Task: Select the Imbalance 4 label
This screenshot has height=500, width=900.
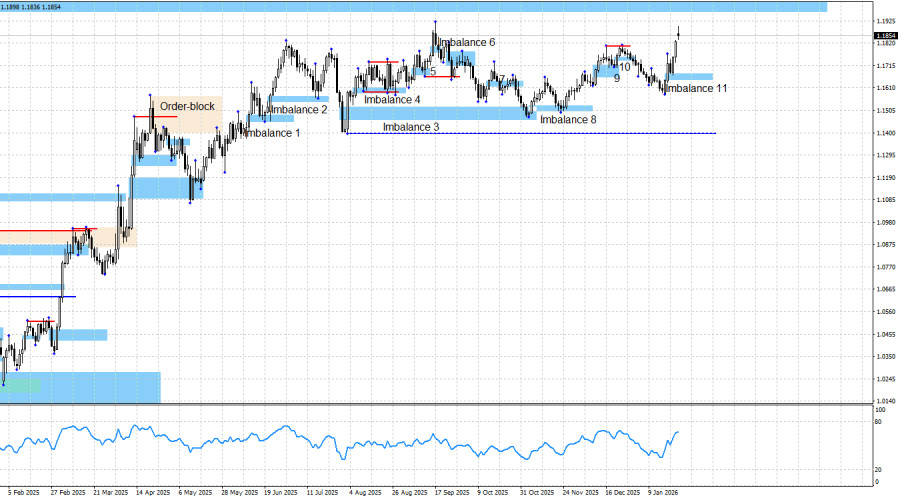Action: tap(392, 100)
